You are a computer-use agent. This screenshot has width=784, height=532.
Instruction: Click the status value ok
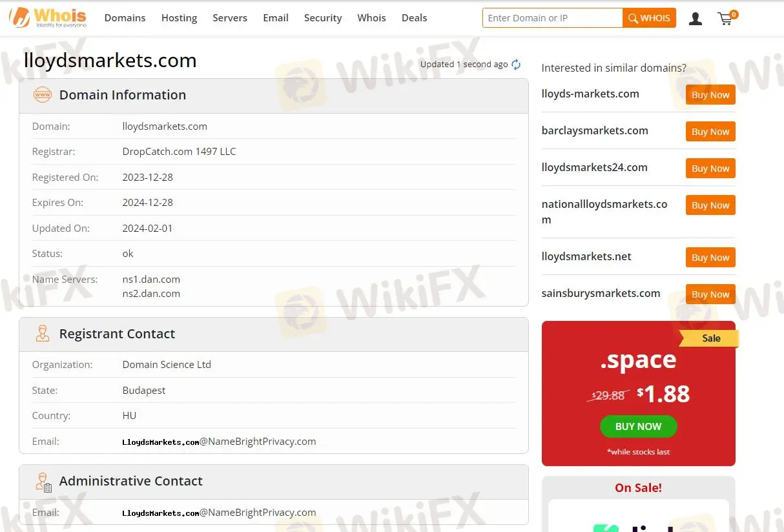coord(128,253)
